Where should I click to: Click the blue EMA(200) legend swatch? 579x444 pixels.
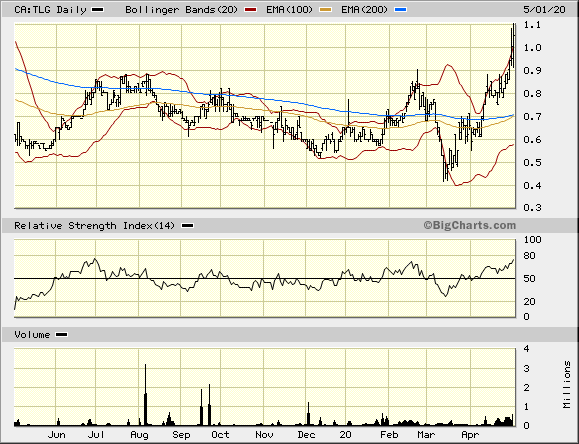point(400,10)
